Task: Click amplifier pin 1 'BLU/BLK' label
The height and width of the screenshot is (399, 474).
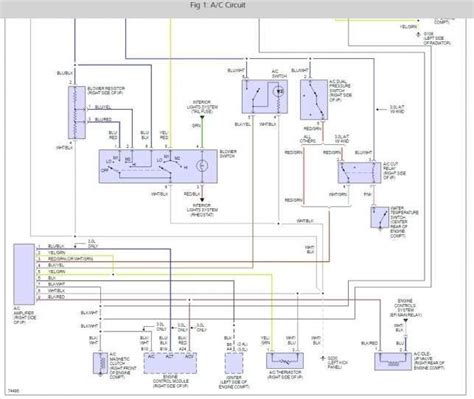Action: point(56,246)
